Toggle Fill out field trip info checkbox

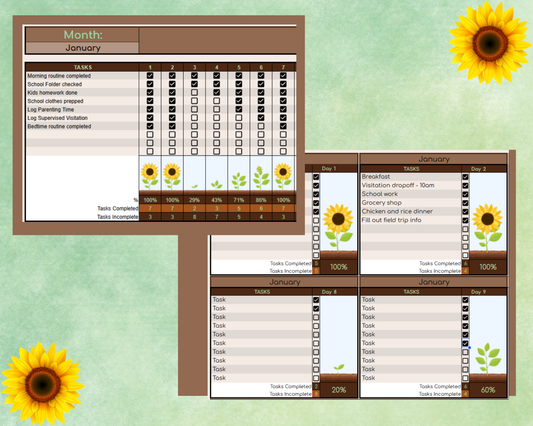(465, 220)
